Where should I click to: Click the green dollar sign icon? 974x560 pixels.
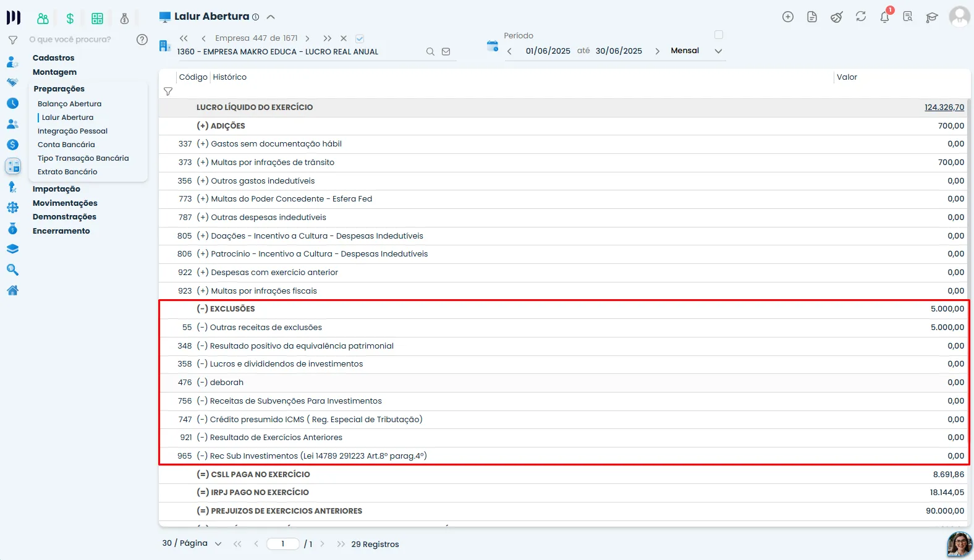[x=70, y=19]
